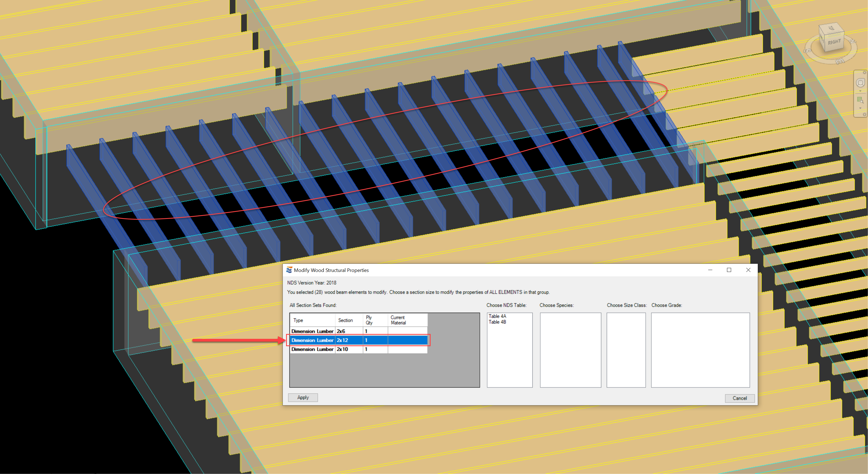Image resolution: width=868 pixels, height=474 pixels.
Task: Click the Current Material cell of 2x10 row
Action: (x=407, y=349)
